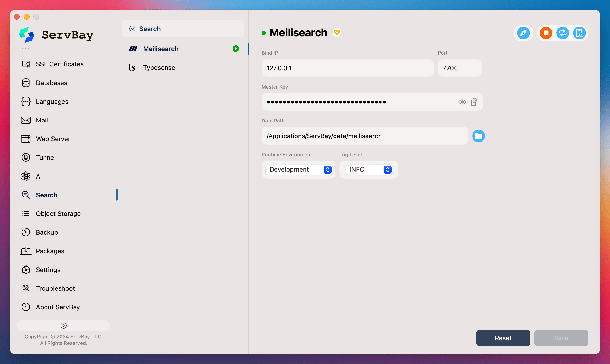This screenshot has height=364, width=610.
Task: Collapse the Search category header
Action: 183,29
